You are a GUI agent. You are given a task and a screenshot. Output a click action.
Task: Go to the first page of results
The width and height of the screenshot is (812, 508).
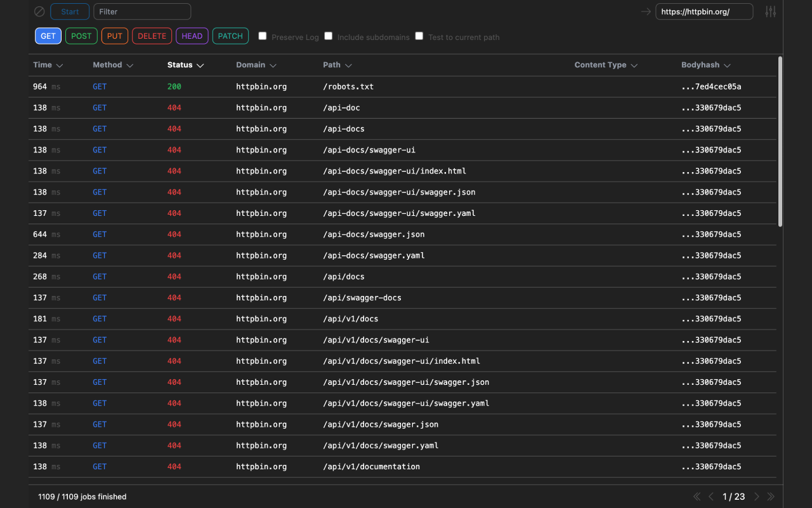(x=697, y=497)
